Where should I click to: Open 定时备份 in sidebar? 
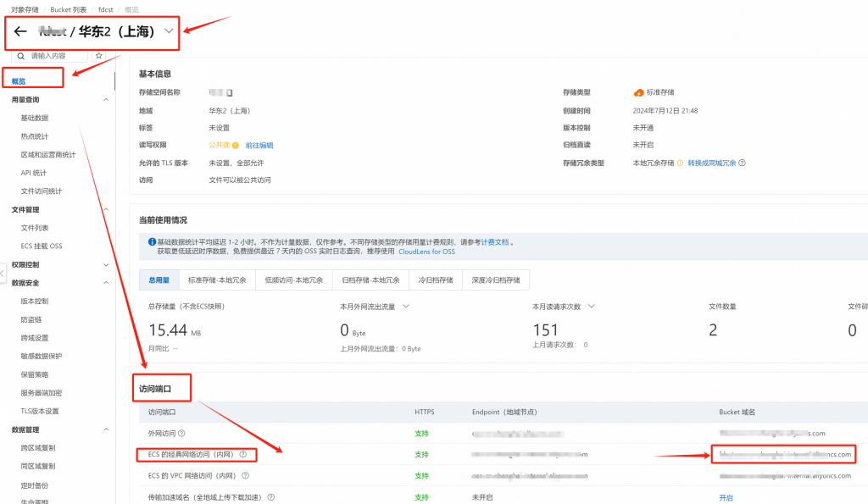34,485
